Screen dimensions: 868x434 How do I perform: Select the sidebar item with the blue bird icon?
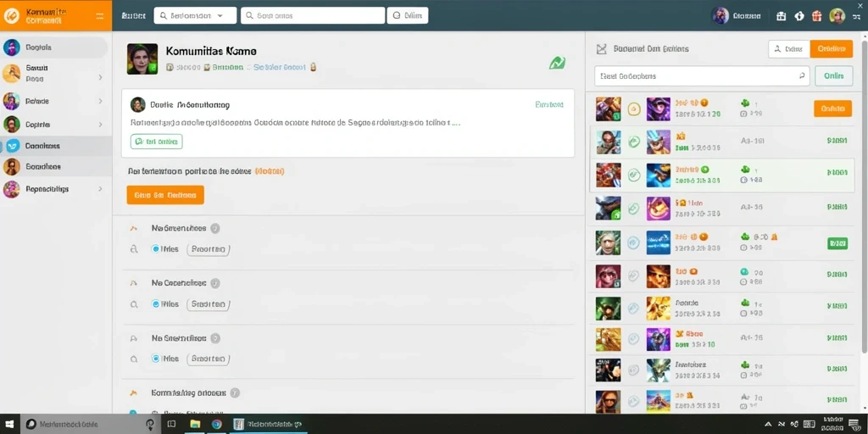[55, 146]
